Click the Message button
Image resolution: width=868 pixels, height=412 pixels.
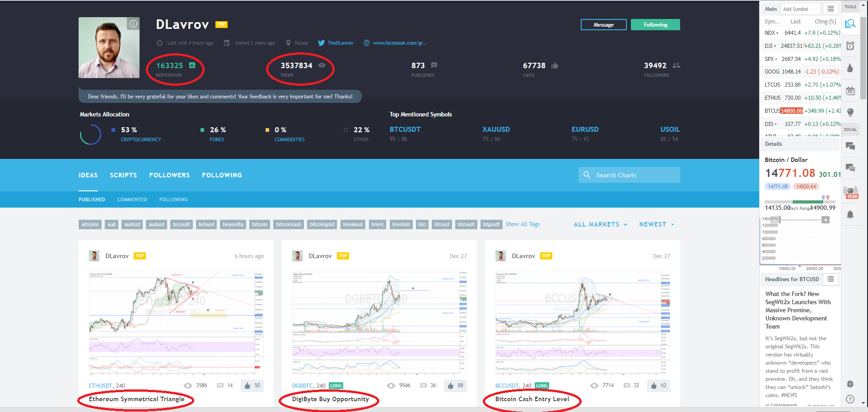click(x=603, y=25)
